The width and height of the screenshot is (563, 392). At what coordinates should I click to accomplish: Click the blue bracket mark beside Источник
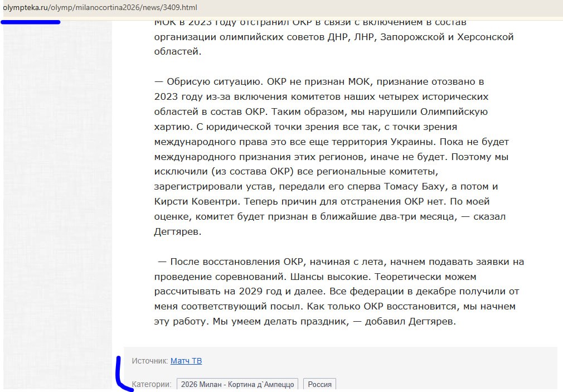tap(120, 375)
